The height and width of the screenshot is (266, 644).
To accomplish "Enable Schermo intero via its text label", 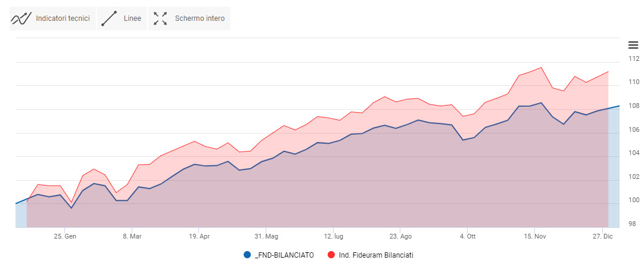I will [200, 18].
